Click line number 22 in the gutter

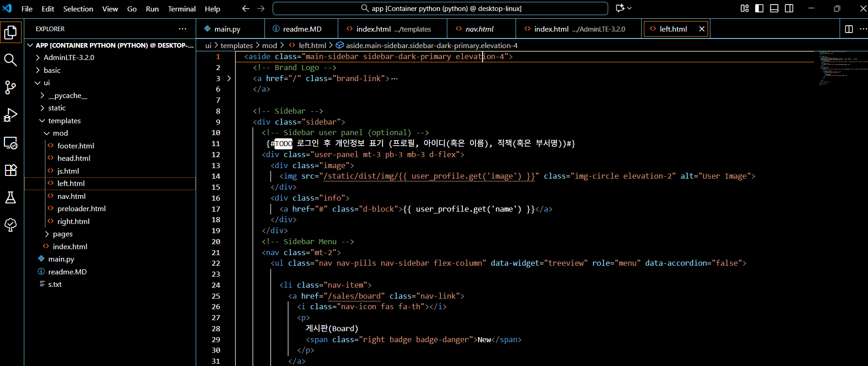tap(216, 263)
